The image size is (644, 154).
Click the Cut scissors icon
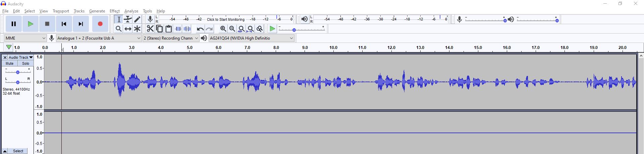pyautogui.click(x=150, y=29)
